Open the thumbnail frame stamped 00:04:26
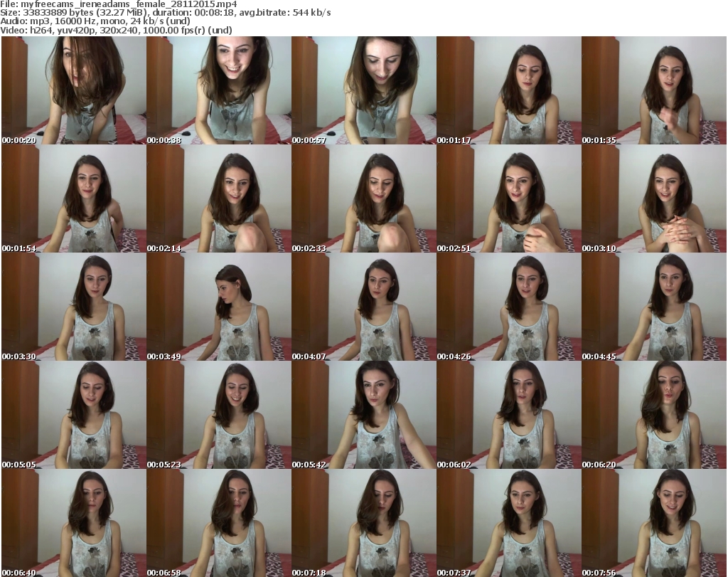 click(509, 307)
